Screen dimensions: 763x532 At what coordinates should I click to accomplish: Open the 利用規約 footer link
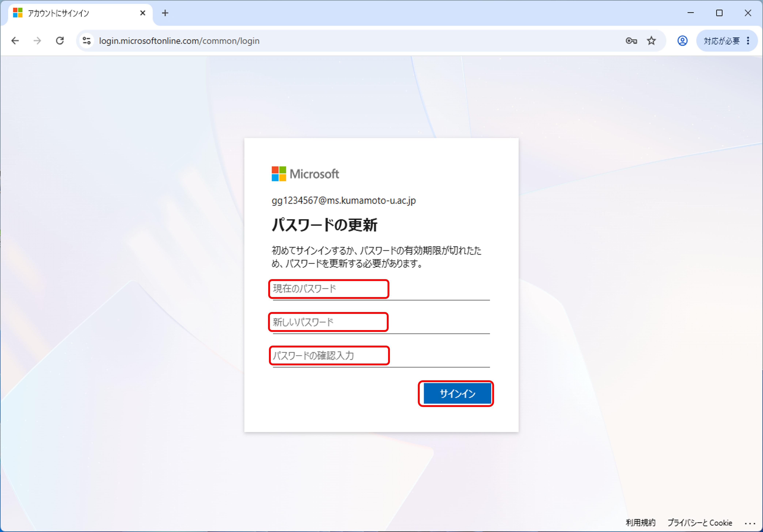[x=640, y=523]
